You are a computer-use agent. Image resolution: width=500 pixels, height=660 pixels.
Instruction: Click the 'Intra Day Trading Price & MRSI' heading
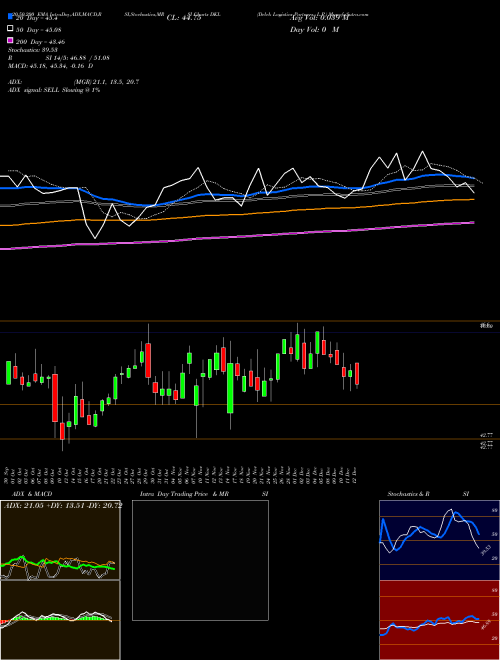(204, 494)
